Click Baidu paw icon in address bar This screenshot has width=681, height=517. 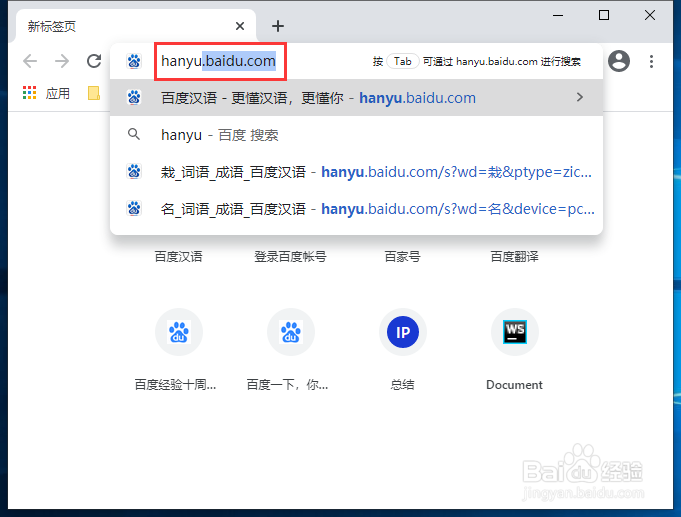click(x=134, y=61)
